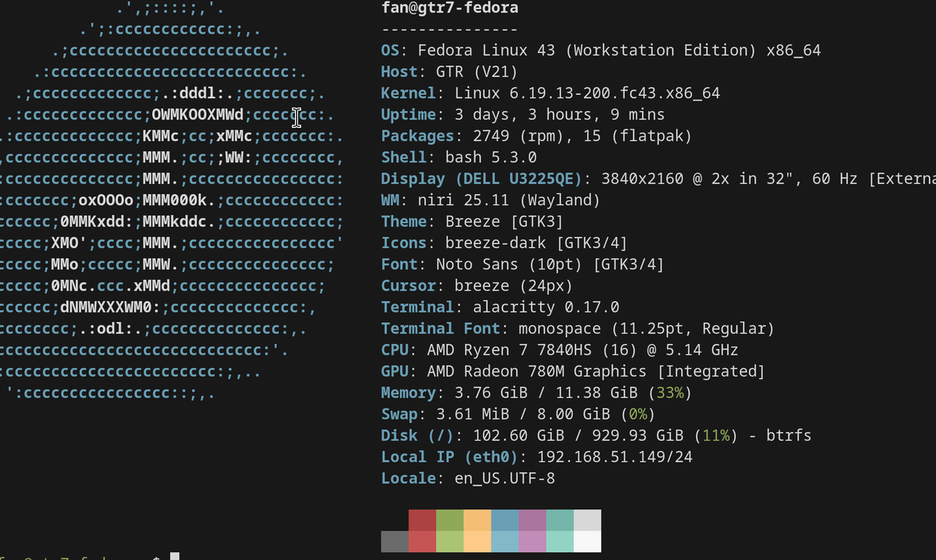Select the 'Memory: 3.76 GiB / 11.38 GiB' line

point(537,393)
